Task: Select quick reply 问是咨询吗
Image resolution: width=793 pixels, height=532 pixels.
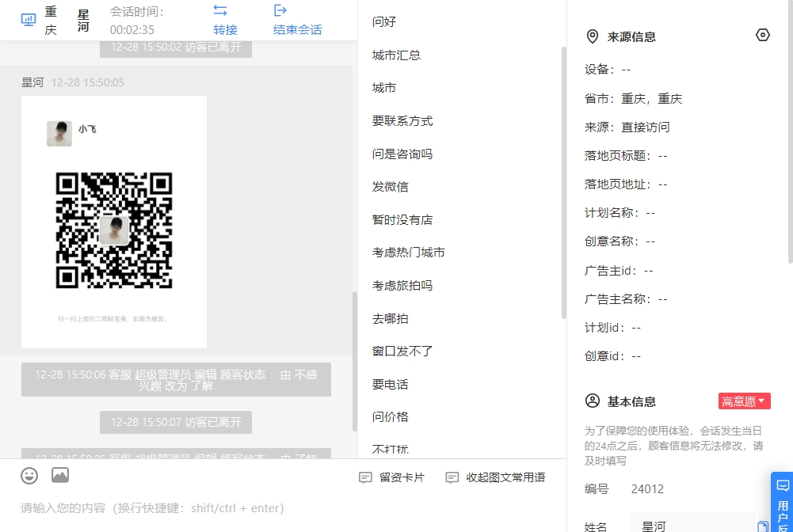Action: (x=402, y=154)
